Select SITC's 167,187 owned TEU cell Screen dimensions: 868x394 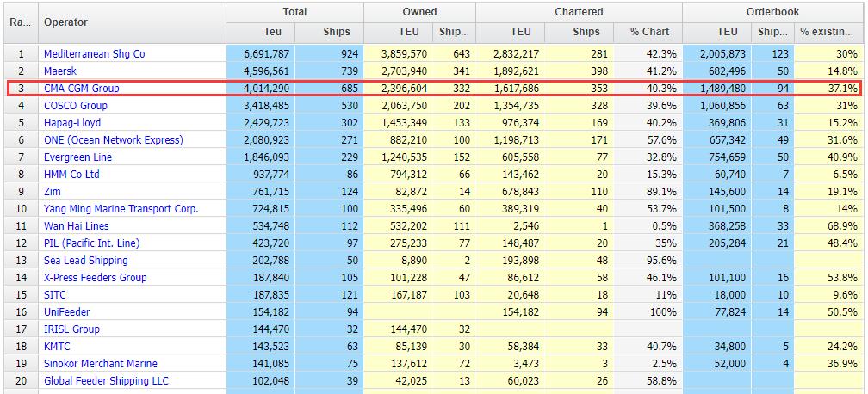[x=399, y=294]
